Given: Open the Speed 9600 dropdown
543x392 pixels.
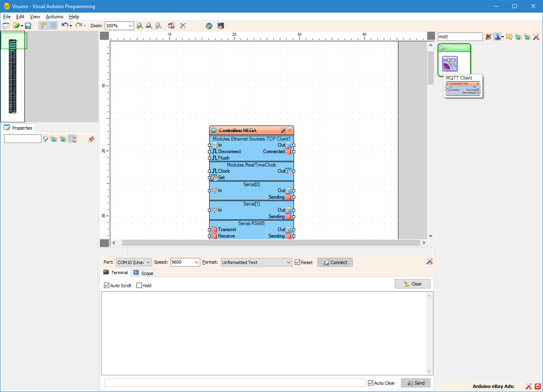Looking at the screenshot, I should (185, 262).
